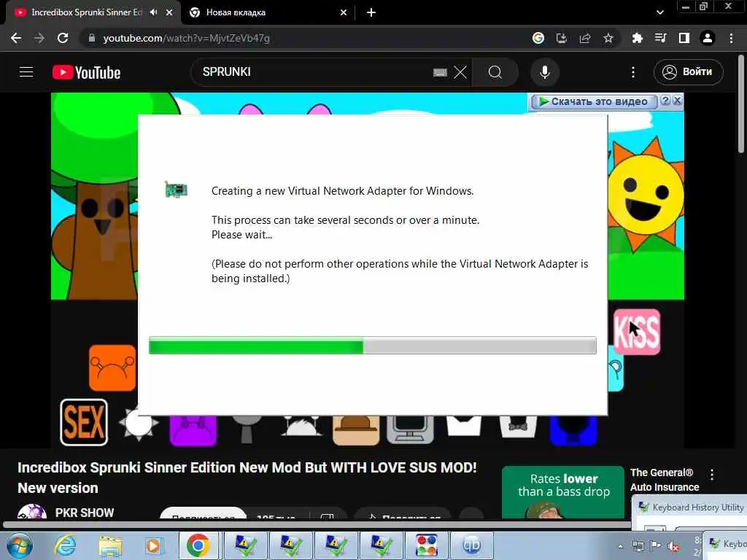The height and width of the screenshot is (560, 747).
Task: Click the installer progress bar
Action: tap(373, 345)
